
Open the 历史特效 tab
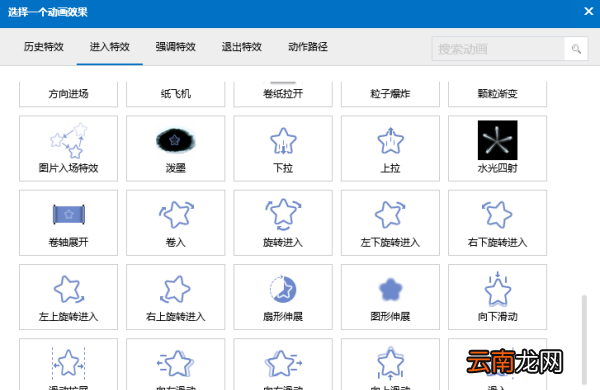[x=44, y=47]
